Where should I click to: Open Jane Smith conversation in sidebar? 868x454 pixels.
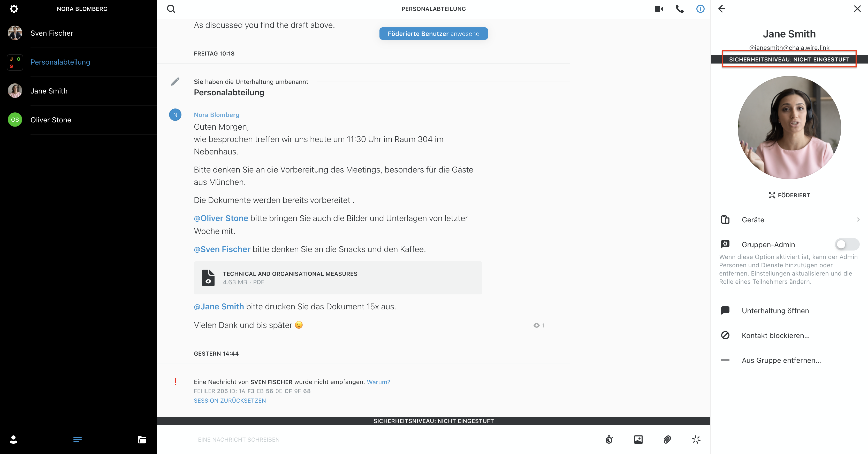coord(78,91)
